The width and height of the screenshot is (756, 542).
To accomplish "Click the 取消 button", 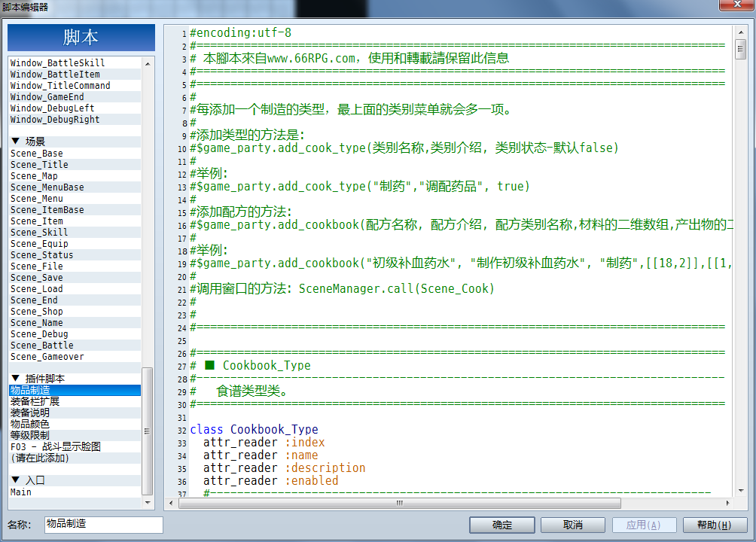I will point(573,525).
